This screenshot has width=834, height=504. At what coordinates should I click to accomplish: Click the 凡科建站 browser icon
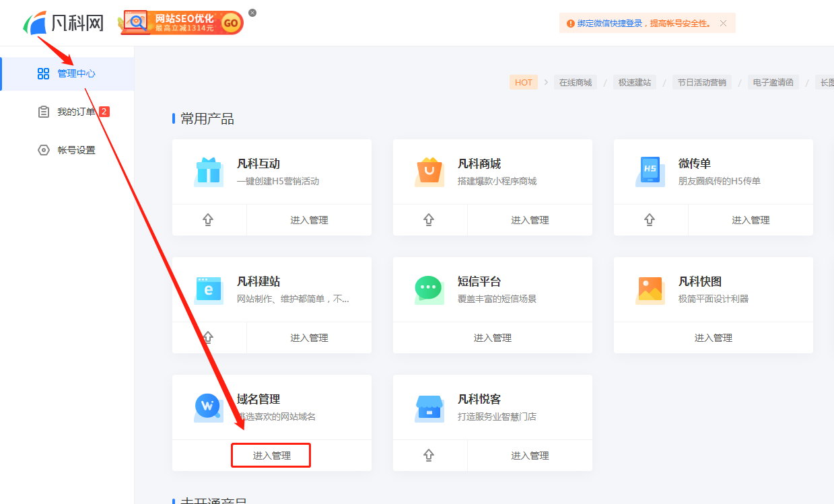click(x=209, y=289)
